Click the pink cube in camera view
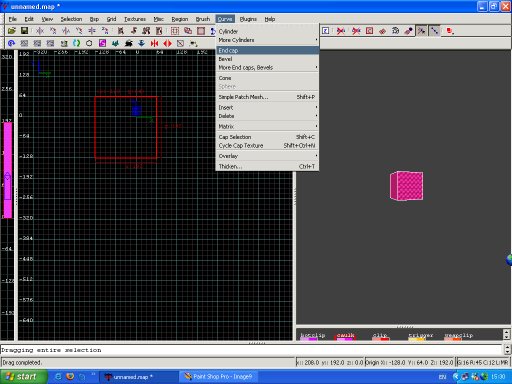 tap(407, 186)
